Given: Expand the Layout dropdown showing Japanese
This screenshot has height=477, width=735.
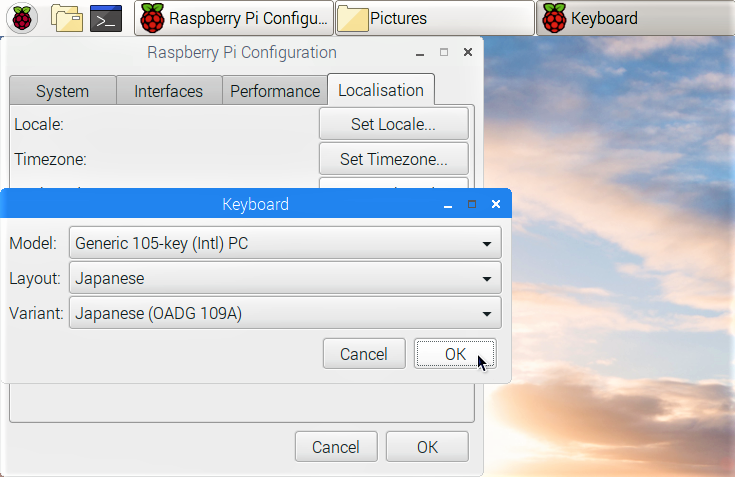Looking at the screenshot, I should click(285, 278).
